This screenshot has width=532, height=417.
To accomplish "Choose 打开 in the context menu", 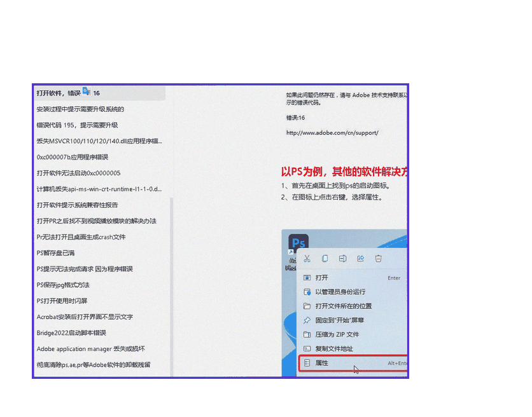I will pos(352,278).
